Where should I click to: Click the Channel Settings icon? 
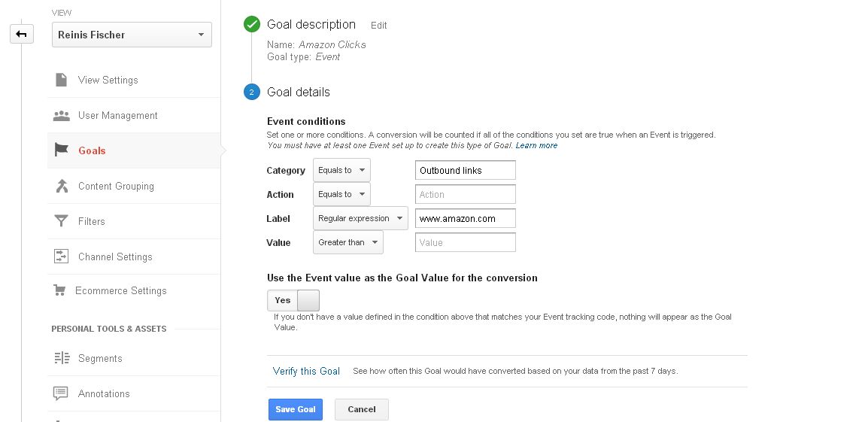(61, 257)
